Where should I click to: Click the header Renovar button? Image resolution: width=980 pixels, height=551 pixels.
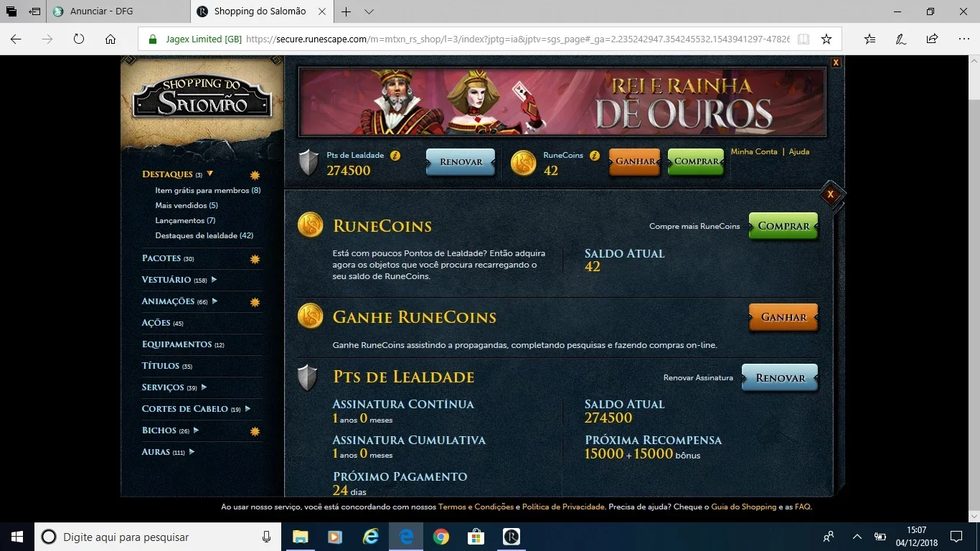461,162
